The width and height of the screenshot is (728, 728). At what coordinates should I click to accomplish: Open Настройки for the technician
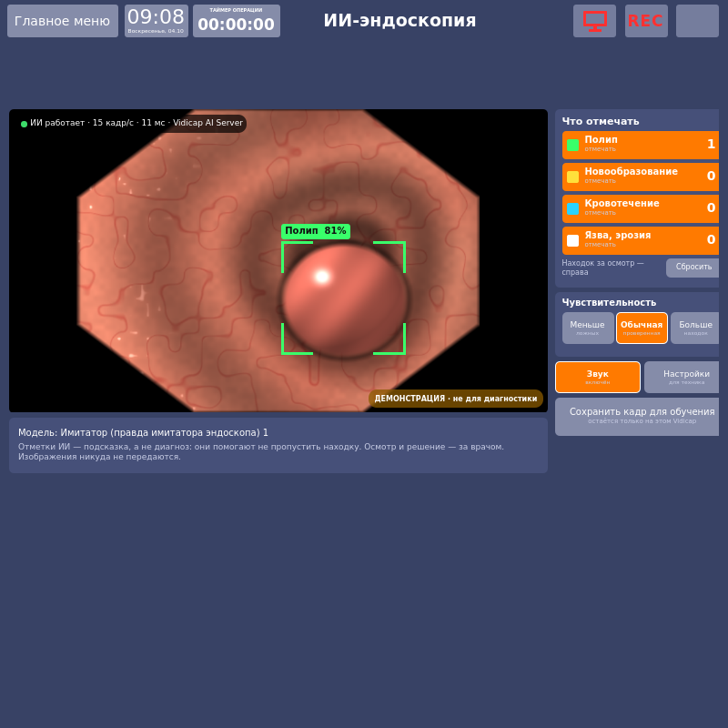coord(682,377)
